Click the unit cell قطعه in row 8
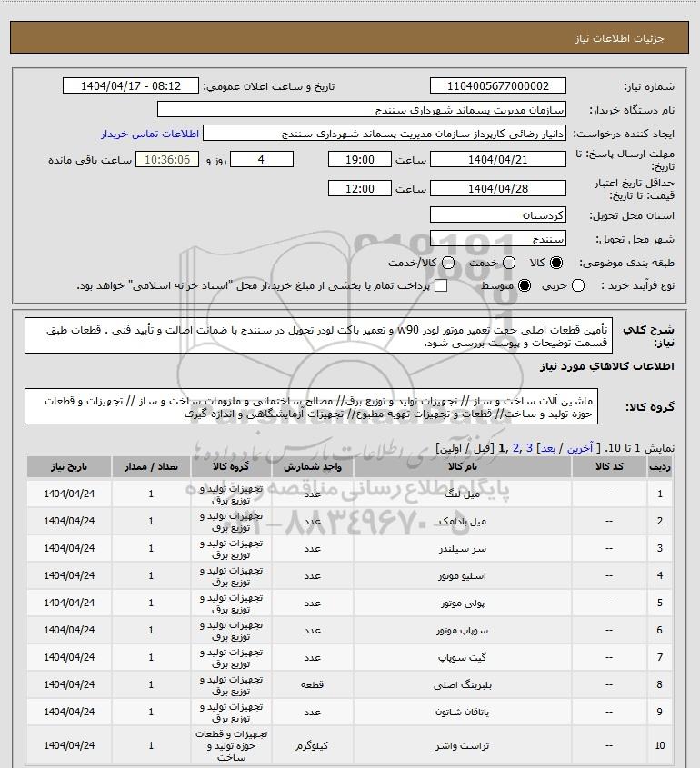 click(x=313, y=684)
